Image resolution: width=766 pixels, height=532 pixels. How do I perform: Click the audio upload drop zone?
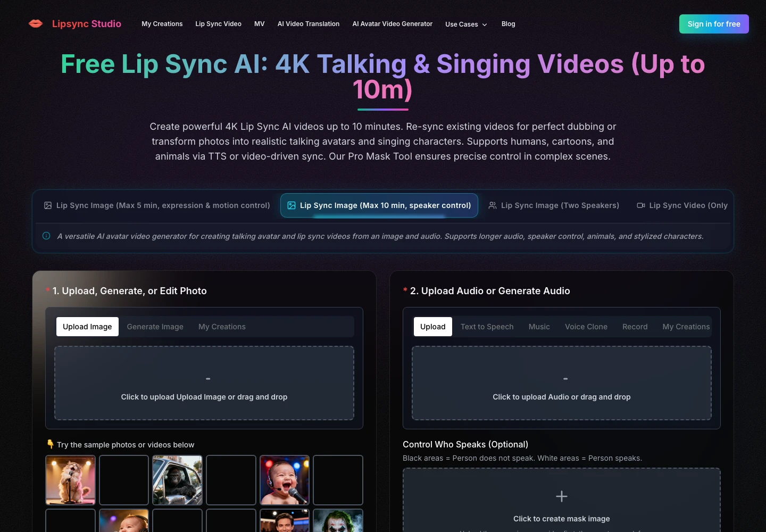pos(562,383)
